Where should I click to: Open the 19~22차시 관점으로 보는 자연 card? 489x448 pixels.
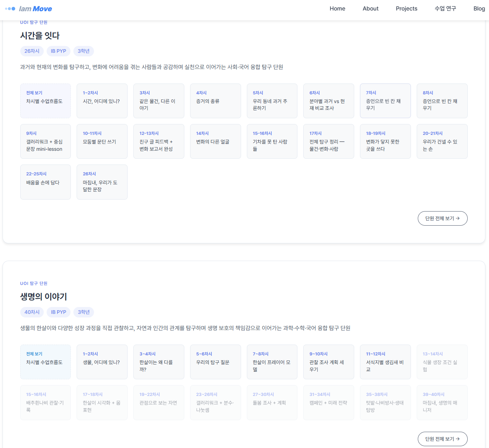159,402
